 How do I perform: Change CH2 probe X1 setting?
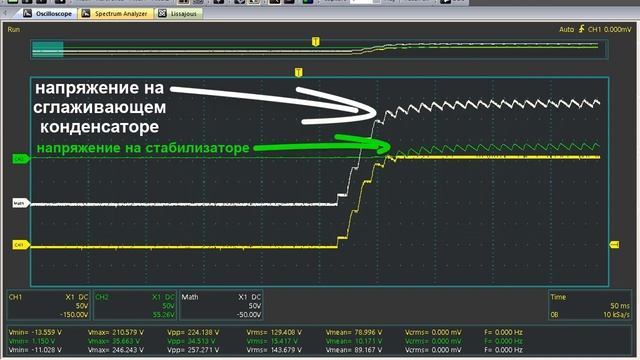point(157,297)
